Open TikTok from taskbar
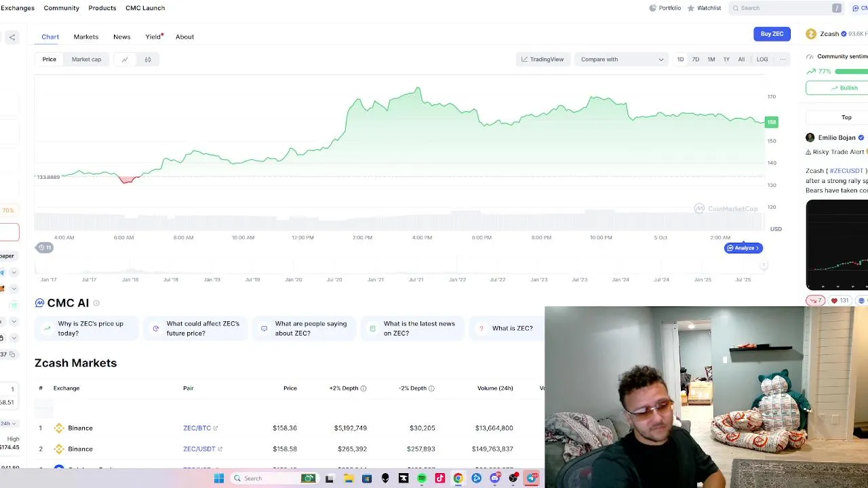The width and height of the screenshot is (868, 488). click(439, 479)
